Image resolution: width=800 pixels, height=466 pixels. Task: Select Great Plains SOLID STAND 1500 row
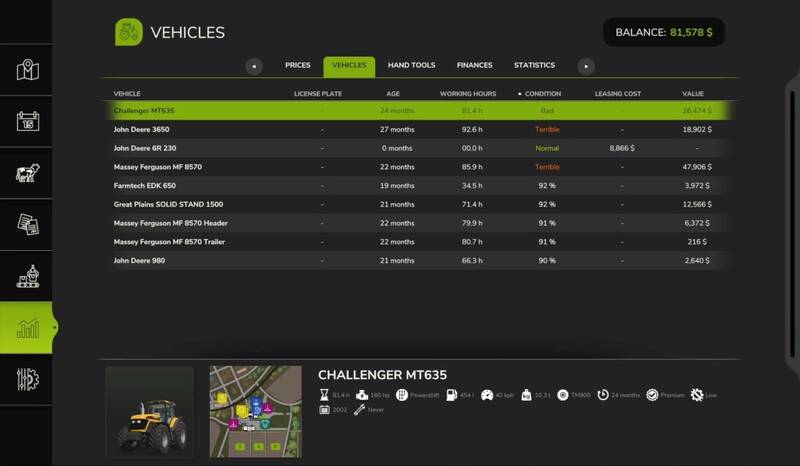[x=418, y=204]
